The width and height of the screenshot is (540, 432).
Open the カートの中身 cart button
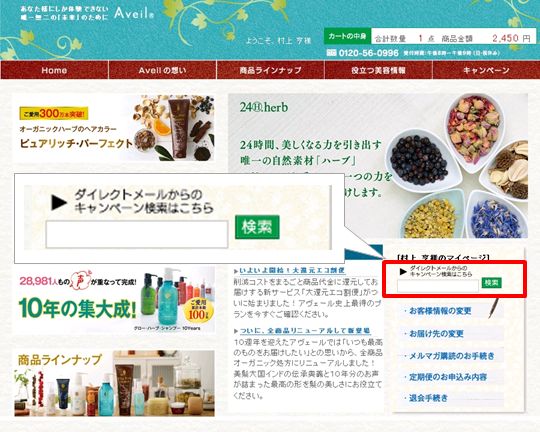347,37
